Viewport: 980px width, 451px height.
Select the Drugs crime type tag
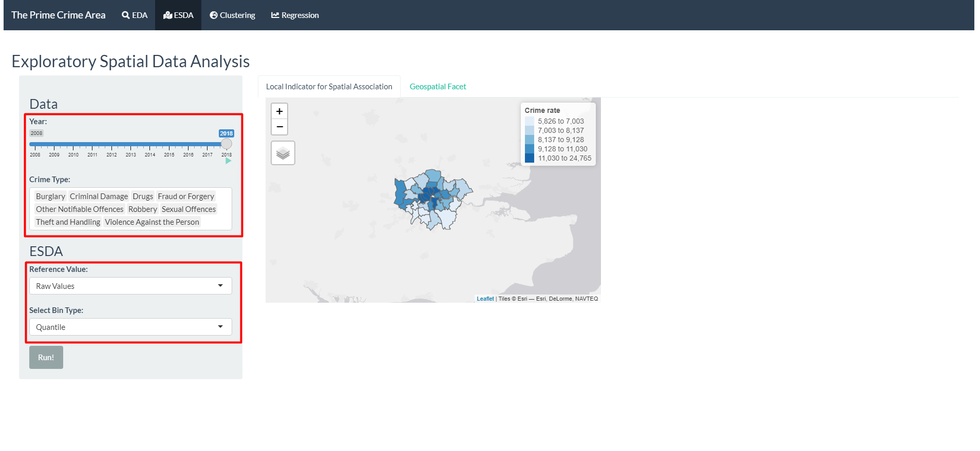[143, 197]
